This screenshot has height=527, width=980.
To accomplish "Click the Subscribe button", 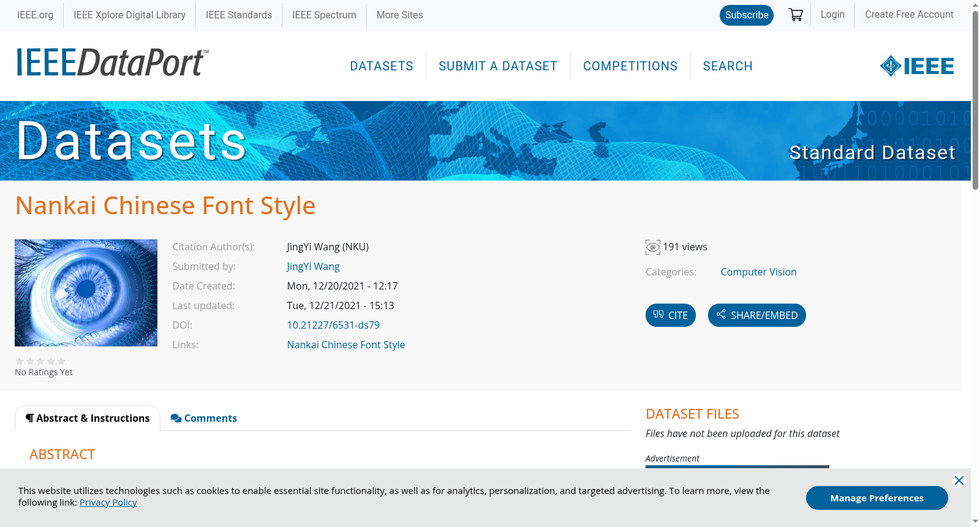I will click(x=747, y=15).
